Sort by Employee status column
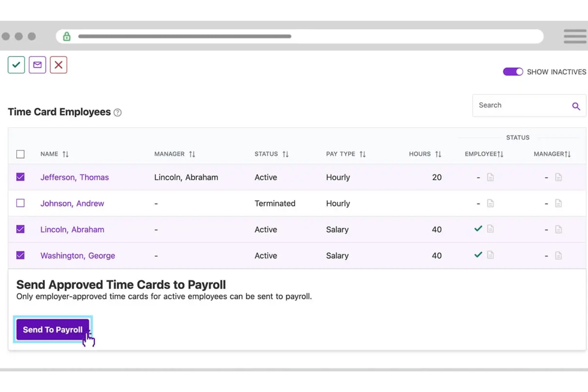The width and height of the screenshot is (588, 392). pyautogui.click(x=501, y=154)
